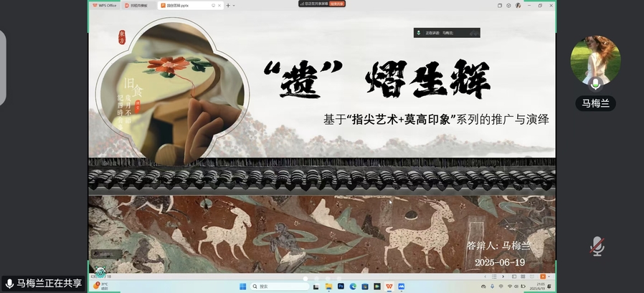The image size is (644, 293).
Task: Open the slide list icon in status bar
Action: 494,277
